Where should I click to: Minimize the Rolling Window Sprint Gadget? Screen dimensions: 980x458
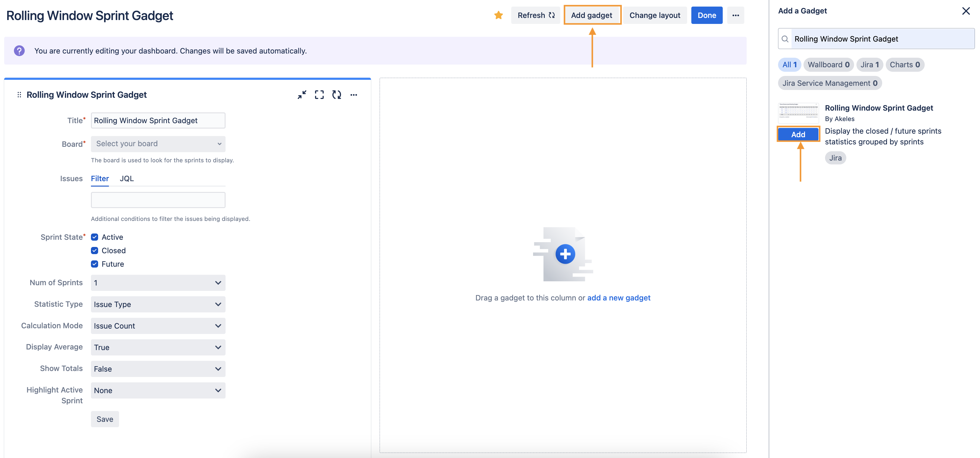(302, 95)
